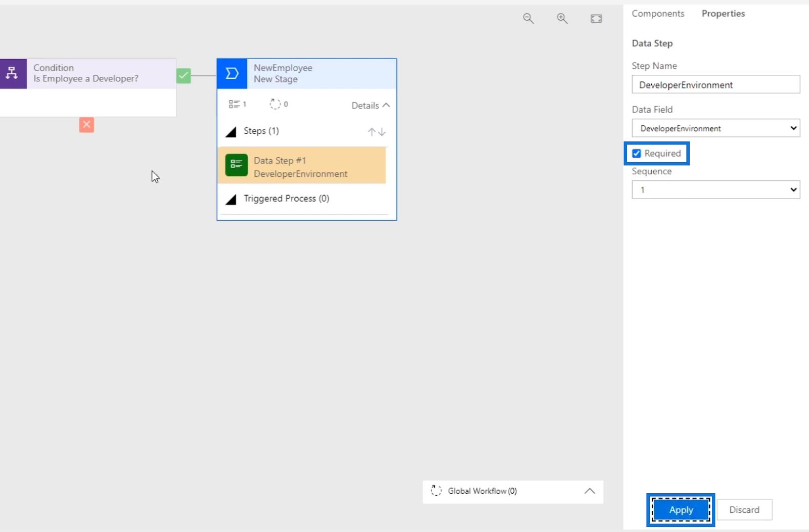Click the Discard button
This screenshot has width=809, height=532.
(744, 510)
